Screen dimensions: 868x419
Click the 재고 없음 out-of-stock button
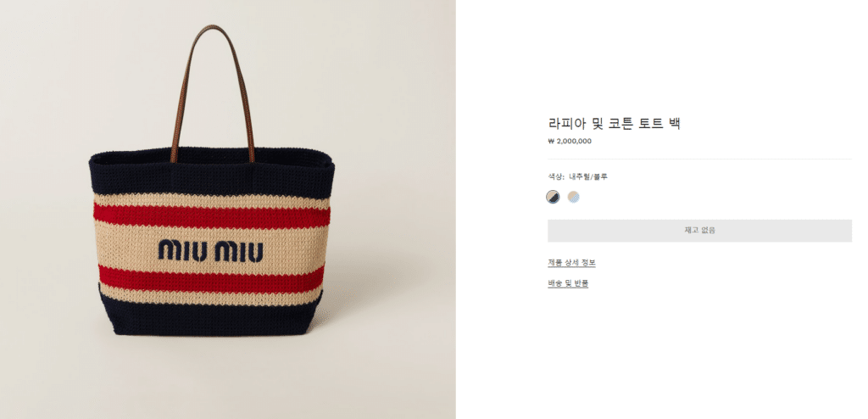[699, 231]
